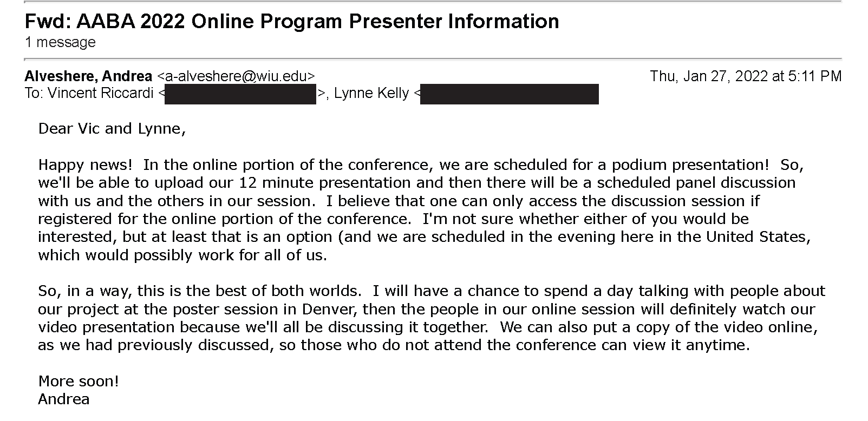
Task: Click the email subject heading Fwd: AABA 2022
Action: coord(292,21)
